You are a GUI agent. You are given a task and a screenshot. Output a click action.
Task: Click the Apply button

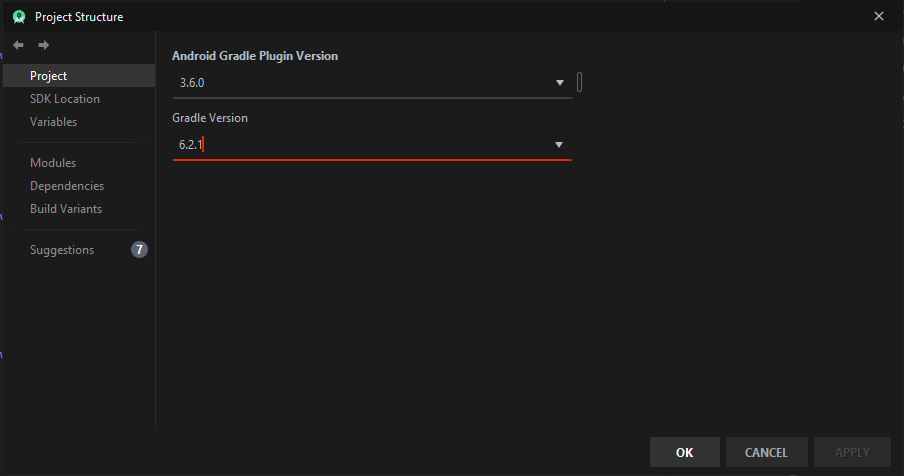click(x=853, y=452)
